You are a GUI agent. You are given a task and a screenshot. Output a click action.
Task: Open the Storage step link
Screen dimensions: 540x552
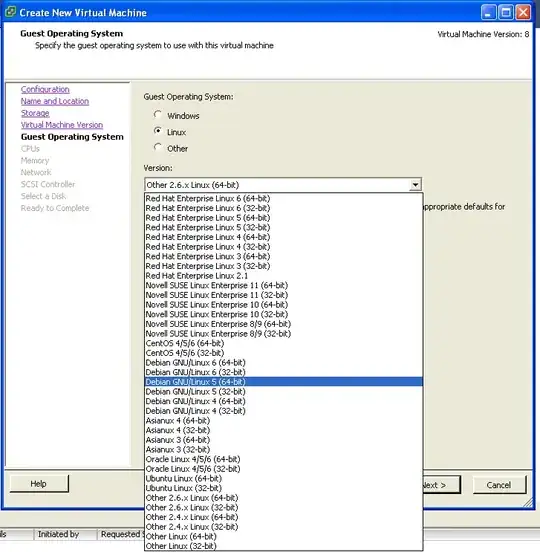click(35, 113)
